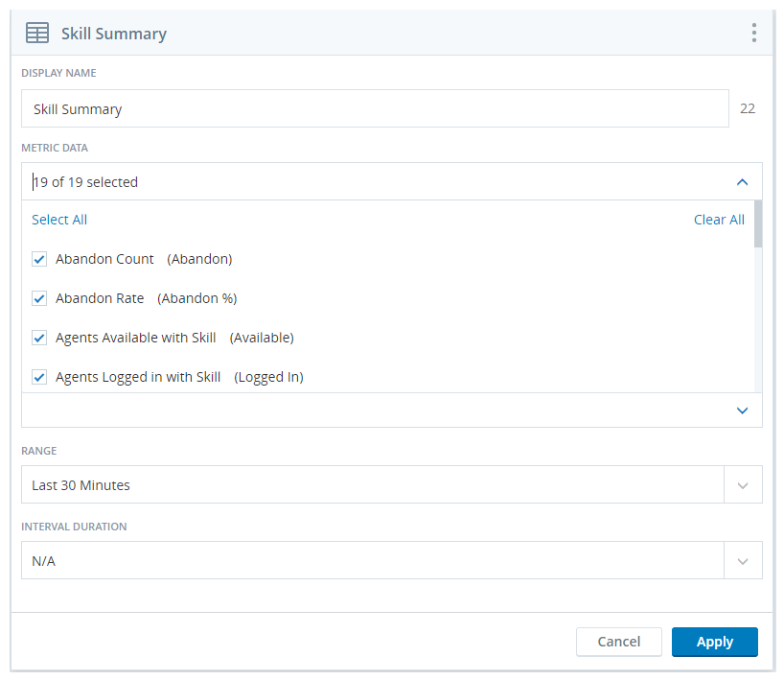Open the Range dropdown arrow
This screenshot has width=784, height=680.
tap(743, 485)
